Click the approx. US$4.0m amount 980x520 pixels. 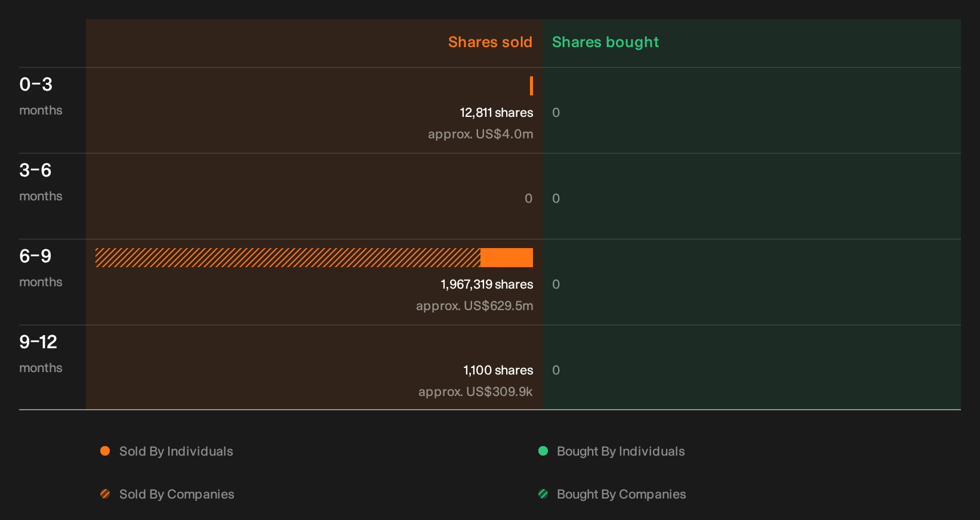[480, 134]
